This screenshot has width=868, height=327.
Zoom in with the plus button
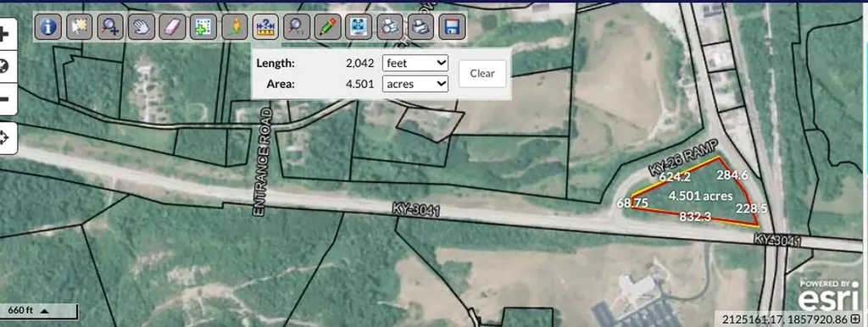click(4, 34)
